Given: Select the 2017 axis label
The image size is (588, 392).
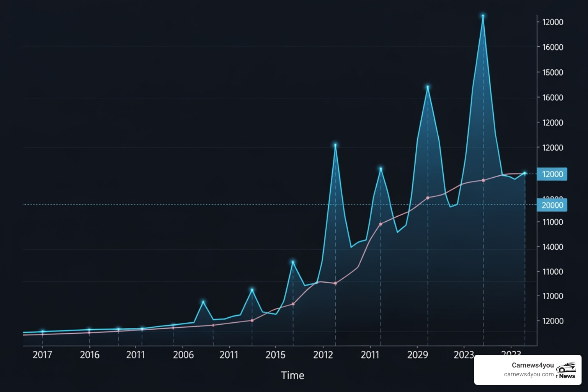Looking at the screenshot, I should tap(42, 355).
